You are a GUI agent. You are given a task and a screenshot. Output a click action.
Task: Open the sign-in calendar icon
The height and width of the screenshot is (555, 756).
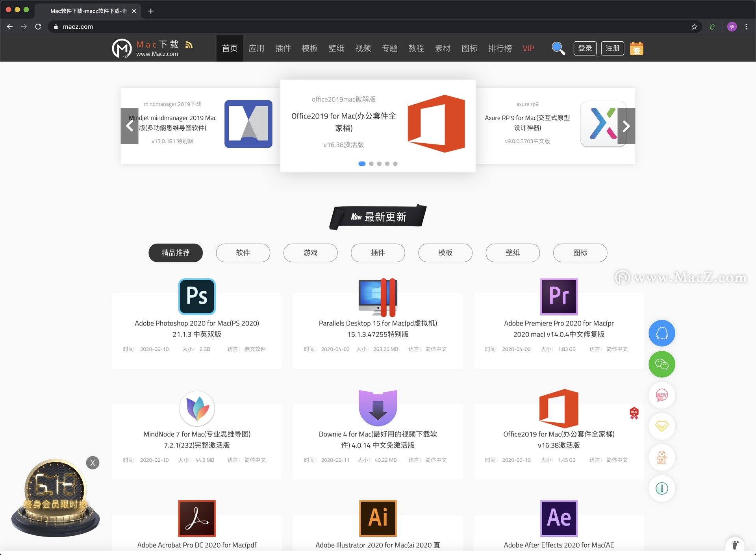tap(636, 48)
